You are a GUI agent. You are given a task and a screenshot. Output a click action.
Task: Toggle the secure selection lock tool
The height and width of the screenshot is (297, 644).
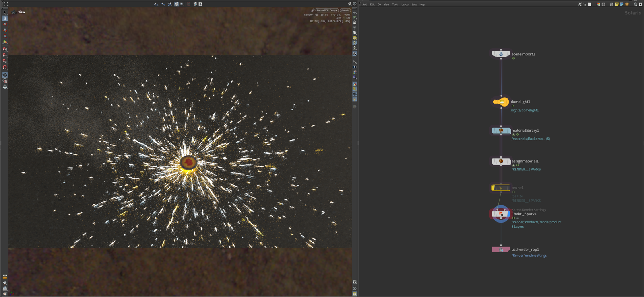pos(5,18)
